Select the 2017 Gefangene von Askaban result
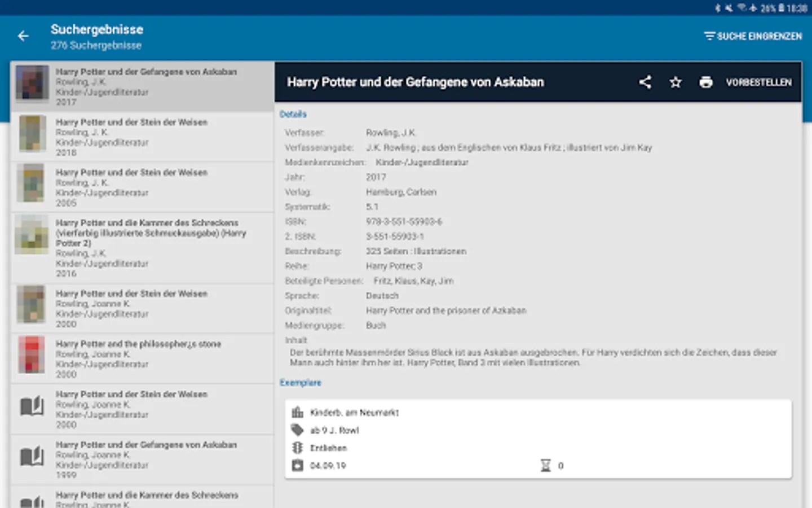This screenshot has height=508, width=812. [143, 86]
